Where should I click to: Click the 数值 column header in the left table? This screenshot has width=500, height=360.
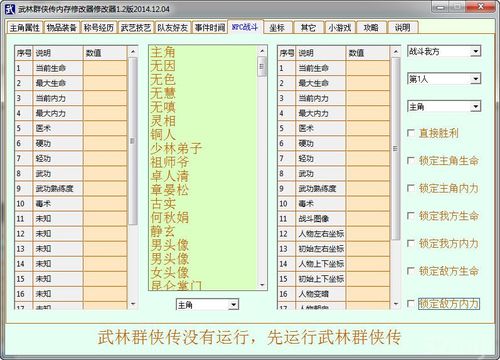pyautogui.click(x=105, y=53)
